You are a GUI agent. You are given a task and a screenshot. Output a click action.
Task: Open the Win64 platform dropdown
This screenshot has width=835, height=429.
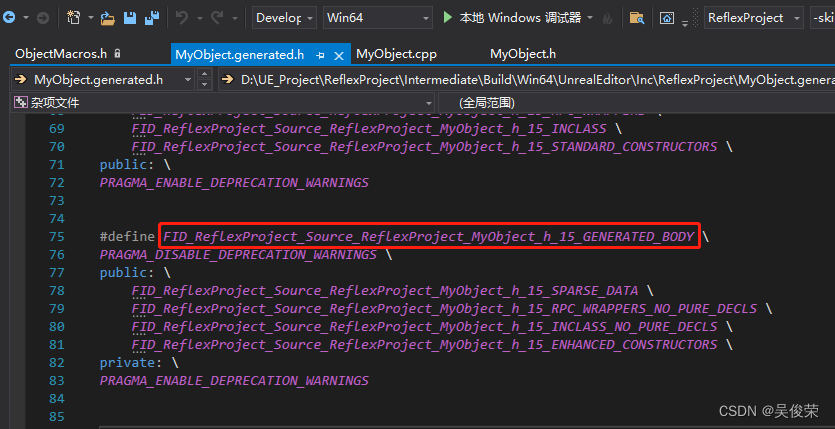click(x=378, y=18)
